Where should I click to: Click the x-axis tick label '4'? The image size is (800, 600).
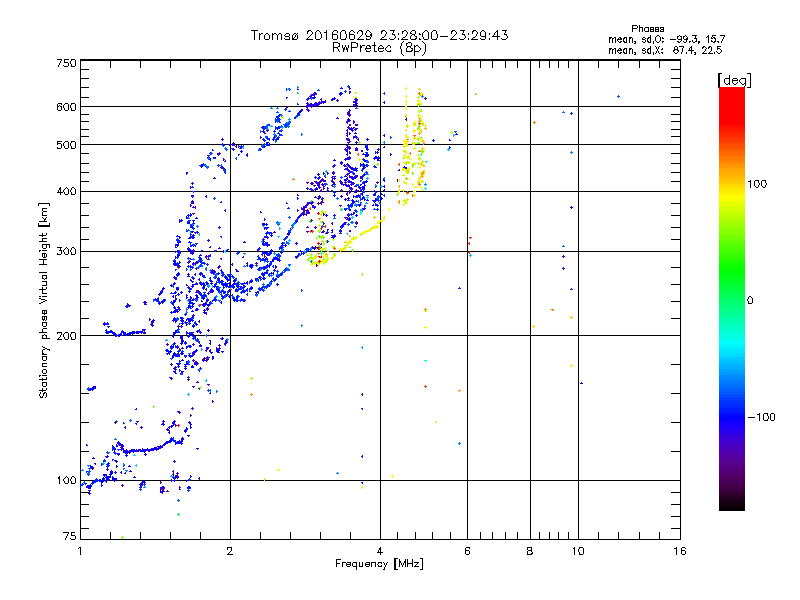coord(380,551)
